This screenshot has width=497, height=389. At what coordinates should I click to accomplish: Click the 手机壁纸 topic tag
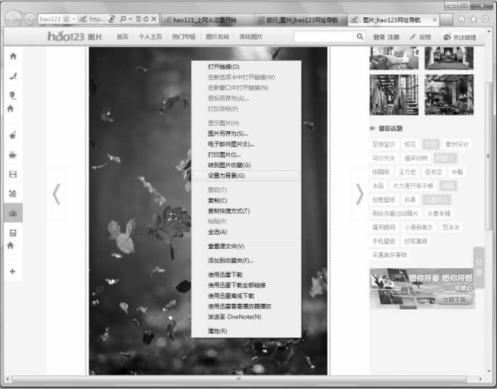coord(384,241)
